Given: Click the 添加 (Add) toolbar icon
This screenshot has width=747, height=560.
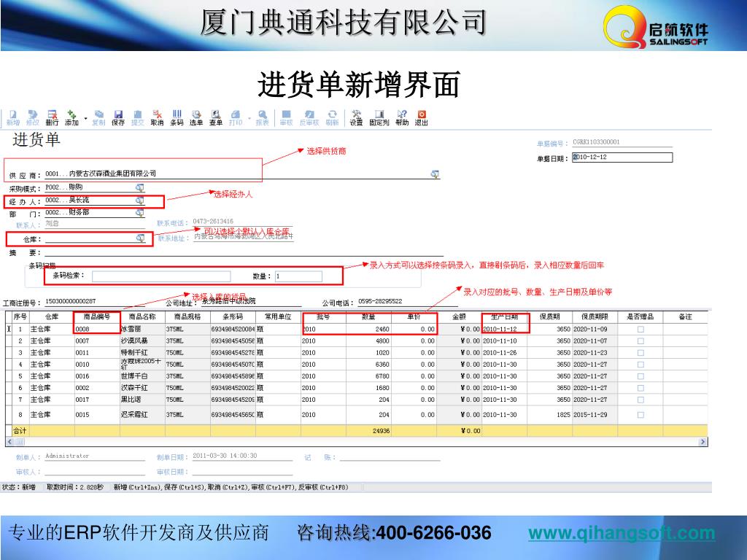Looking at the screenshot, I should click(x=71, y=117).
